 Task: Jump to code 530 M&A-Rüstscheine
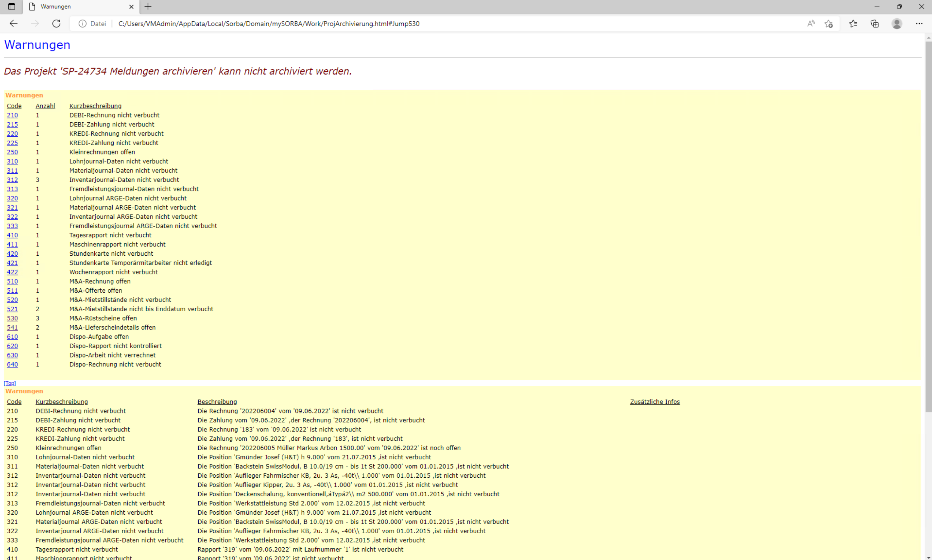click(12, 318)
